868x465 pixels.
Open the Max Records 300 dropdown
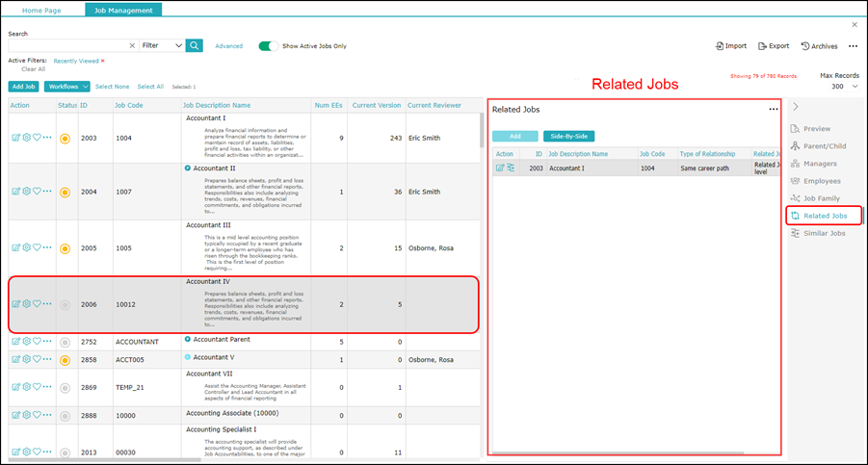[845, 87]
